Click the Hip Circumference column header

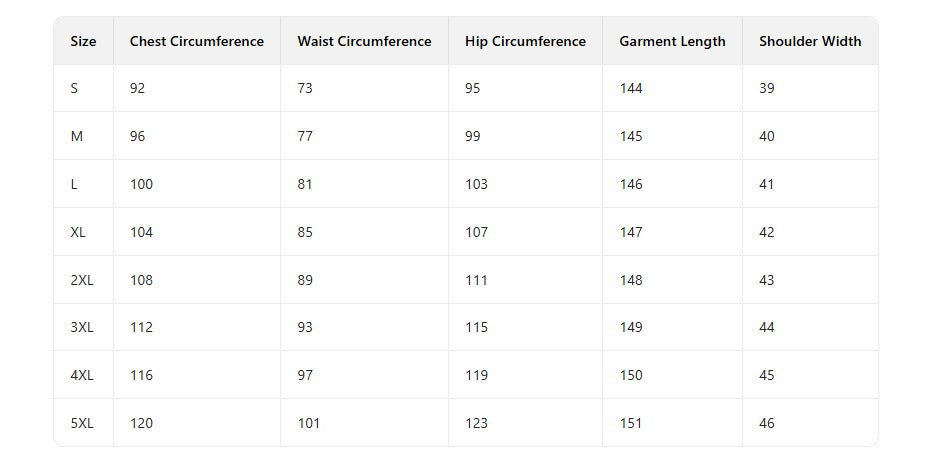tap(525, 41)
